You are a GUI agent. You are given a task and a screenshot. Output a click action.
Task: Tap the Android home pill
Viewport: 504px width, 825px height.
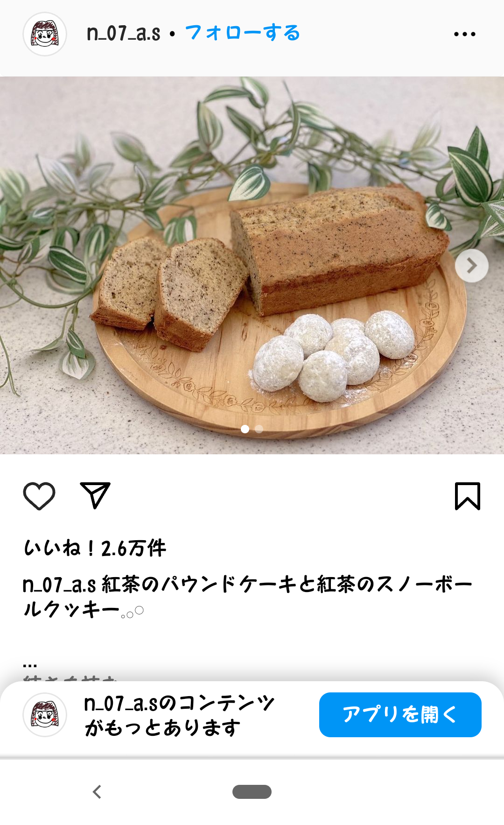252,792
